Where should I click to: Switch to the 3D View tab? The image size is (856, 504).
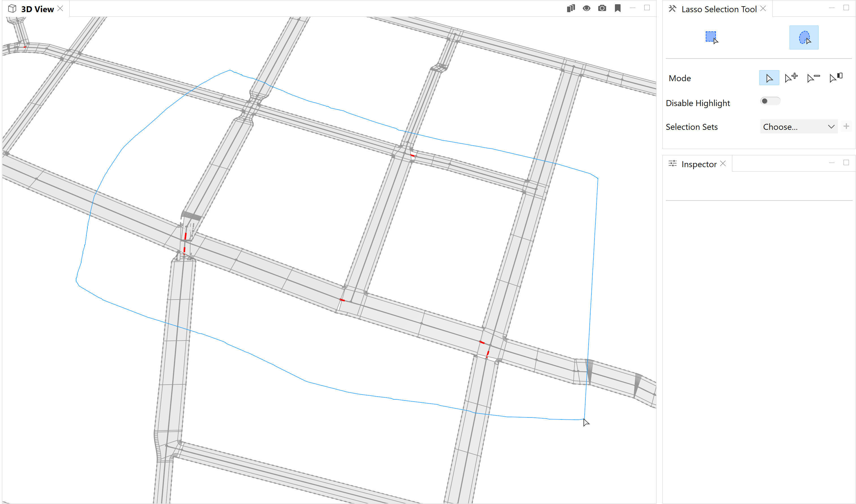click(37, 9)
